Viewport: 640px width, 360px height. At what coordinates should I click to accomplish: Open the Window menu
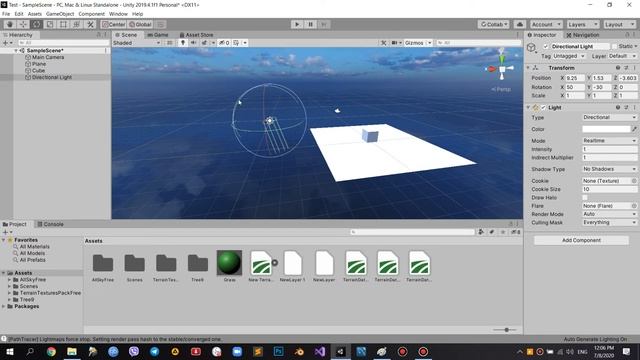tap(118, 14)
